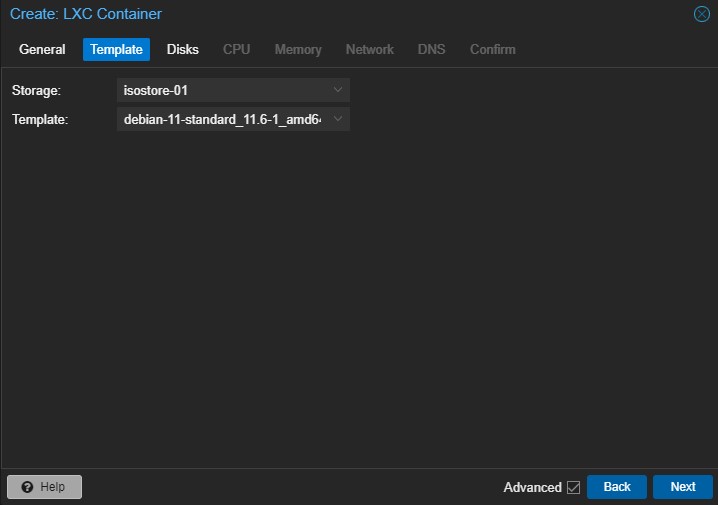
Task: Open the Template dropdown arrow
Action: (338, 120)
